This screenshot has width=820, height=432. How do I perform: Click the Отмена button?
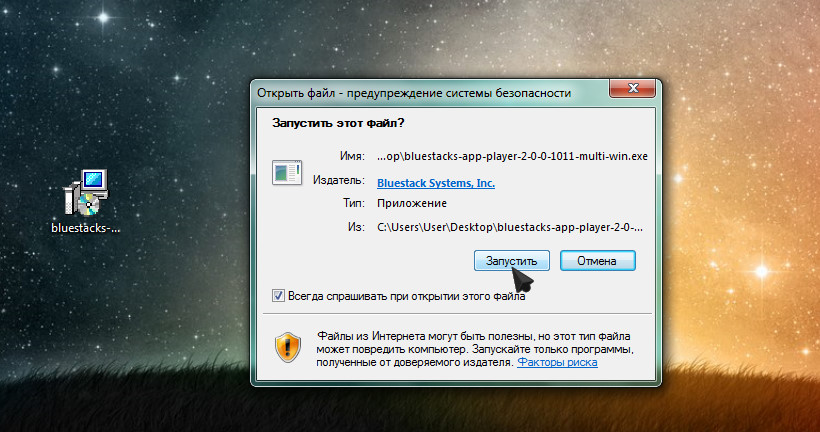(x=597, y=260)
